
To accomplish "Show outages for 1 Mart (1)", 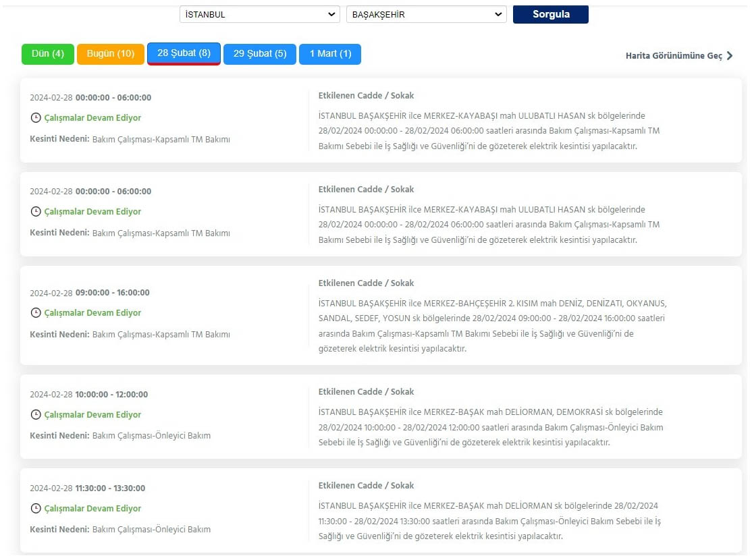I will [x=330, y=54].
